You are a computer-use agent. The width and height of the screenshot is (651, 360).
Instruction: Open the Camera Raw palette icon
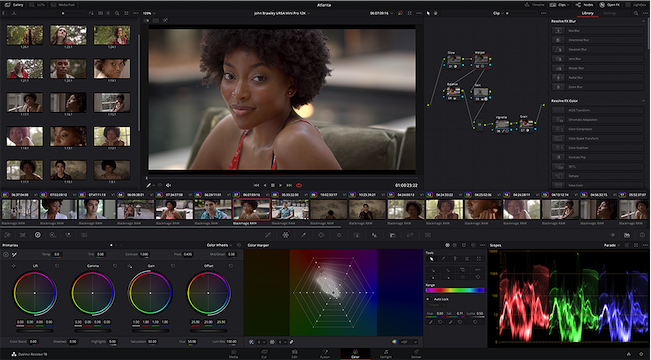pos(7,235)
